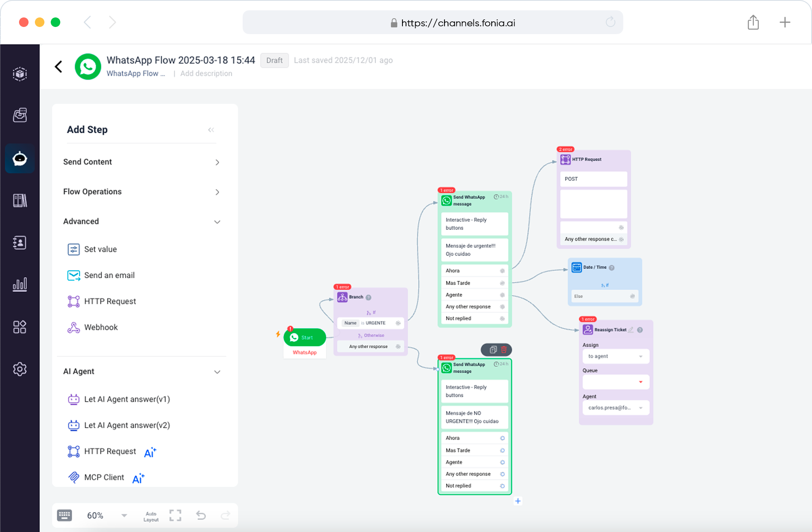The height and width of the screenshot is (532, 812).
Task: Click the Auto Layout button
Action: [151, 517]
